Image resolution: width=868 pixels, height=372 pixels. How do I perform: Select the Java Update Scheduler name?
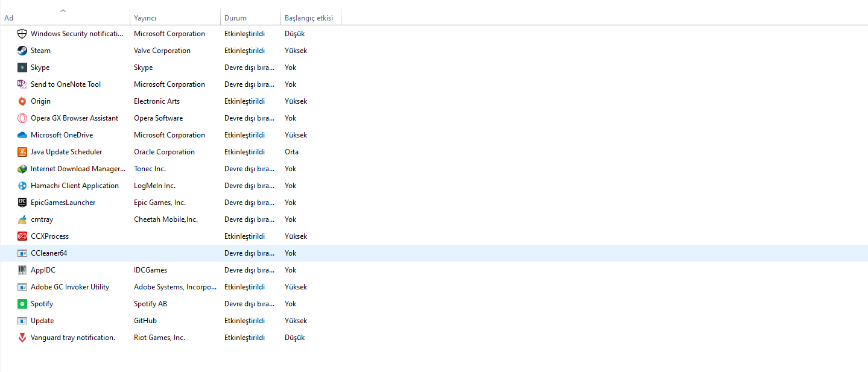tap(66, 152)
